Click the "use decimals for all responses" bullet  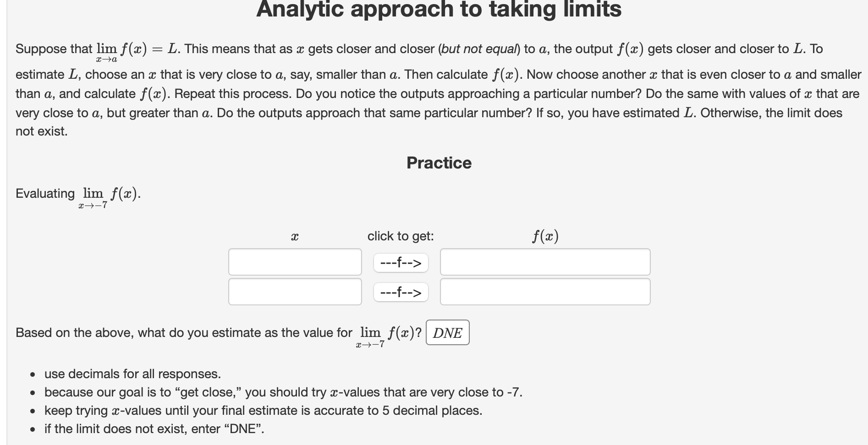pos(132,374)
